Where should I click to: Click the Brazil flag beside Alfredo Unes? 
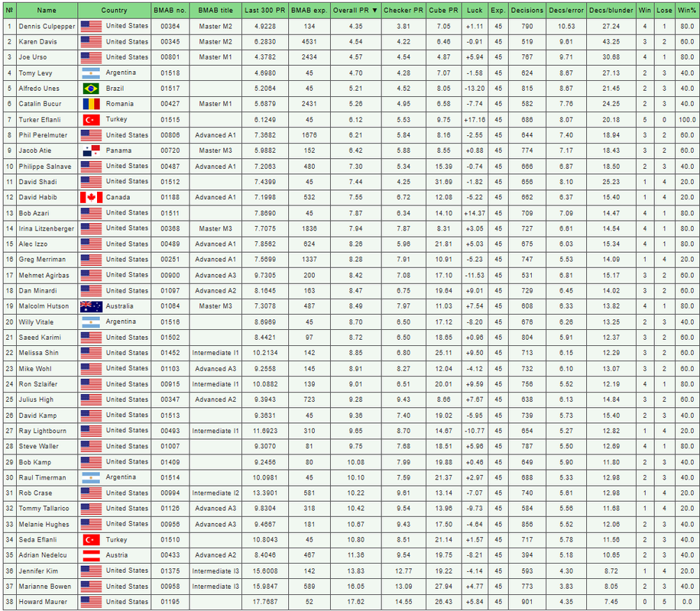tap(91, 89)
